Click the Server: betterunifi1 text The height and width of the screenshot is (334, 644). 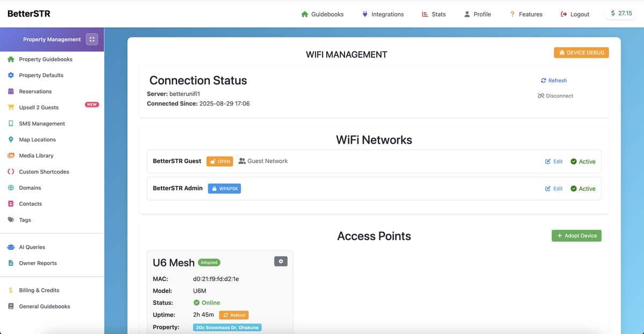[x=173, y=94]
